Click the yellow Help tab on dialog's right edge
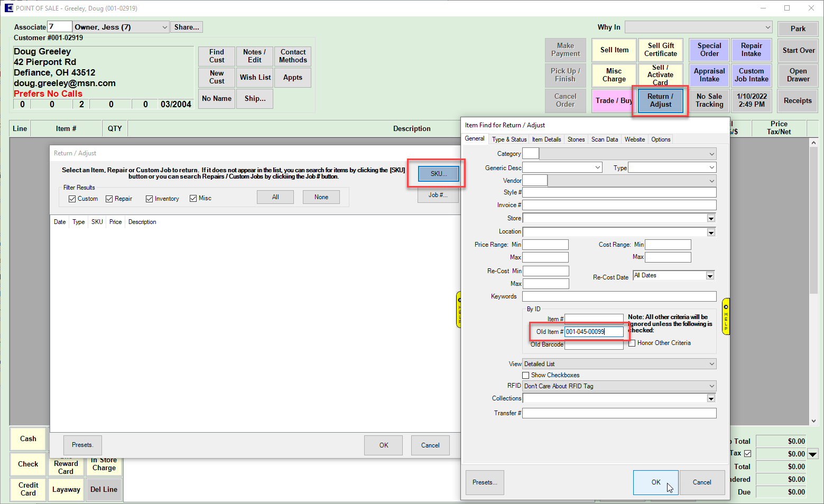 point(726,316)
